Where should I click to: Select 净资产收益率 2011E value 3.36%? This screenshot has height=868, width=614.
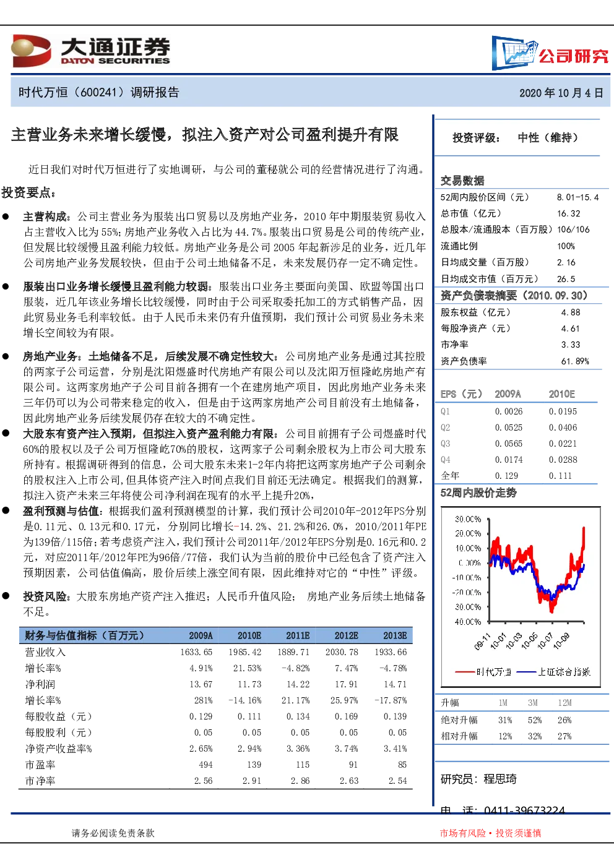coord(298,749)
